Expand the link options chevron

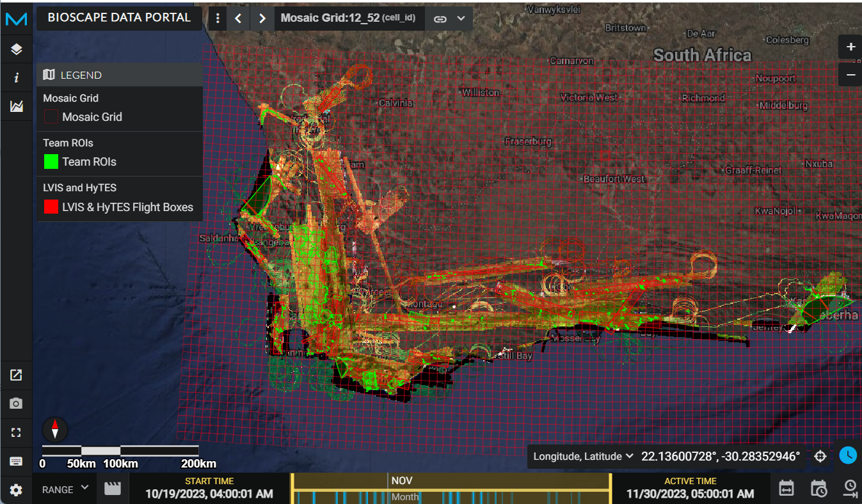461,19
